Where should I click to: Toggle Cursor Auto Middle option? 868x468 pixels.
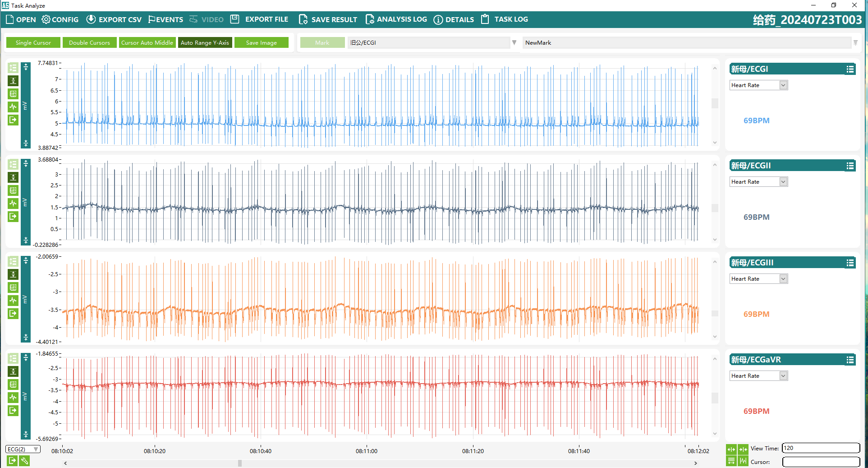click(x=147, y=42)
